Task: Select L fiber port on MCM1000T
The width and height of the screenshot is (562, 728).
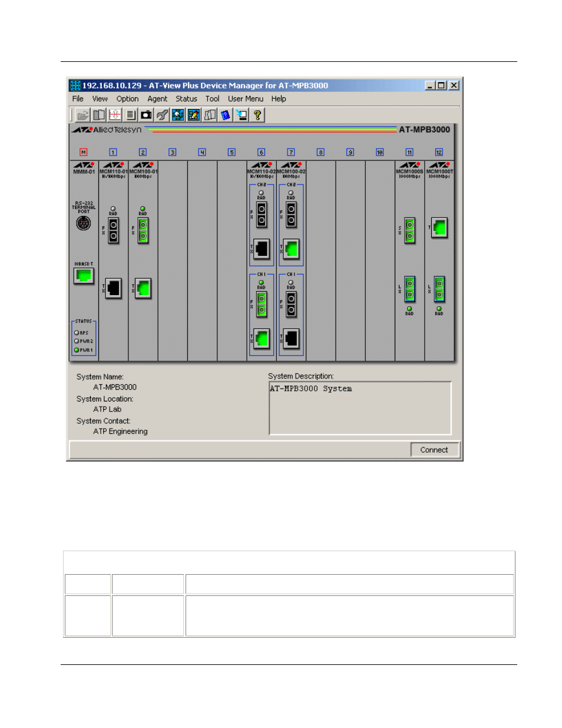Action: click(439, 289)
